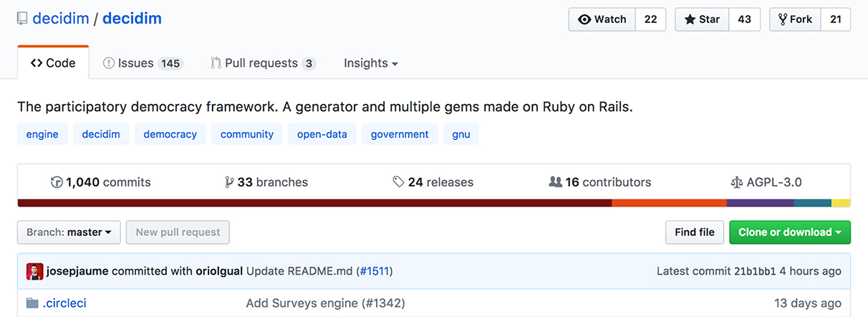Click the Issues tab circle icon
The image size is (868, 317).
click(109, 63)
